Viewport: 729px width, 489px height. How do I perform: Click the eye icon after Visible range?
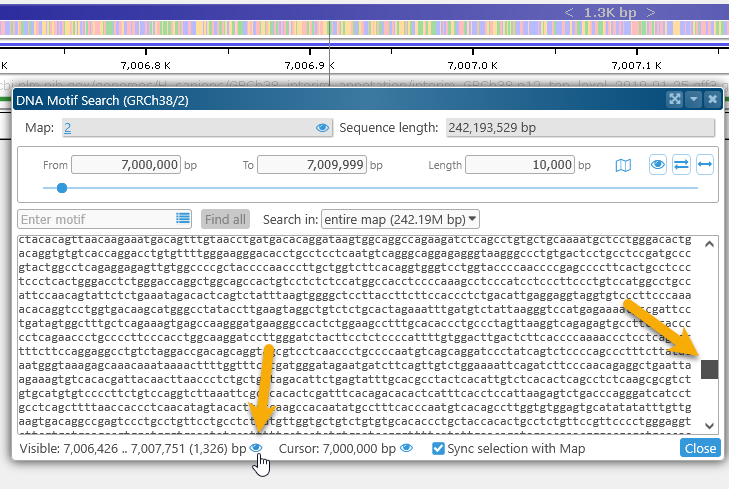256,449
